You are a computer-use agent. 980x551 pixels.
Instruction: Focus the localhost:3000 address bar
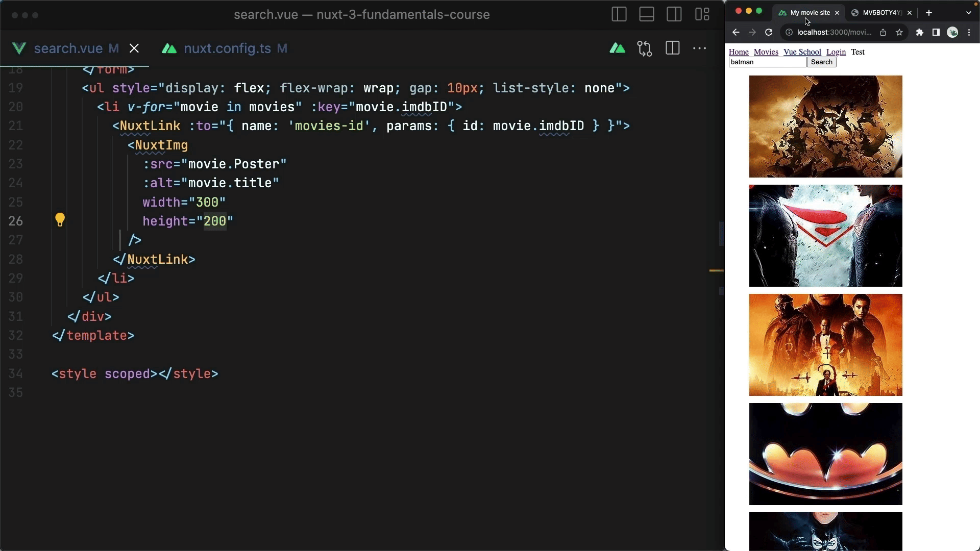tap(835, 32)
